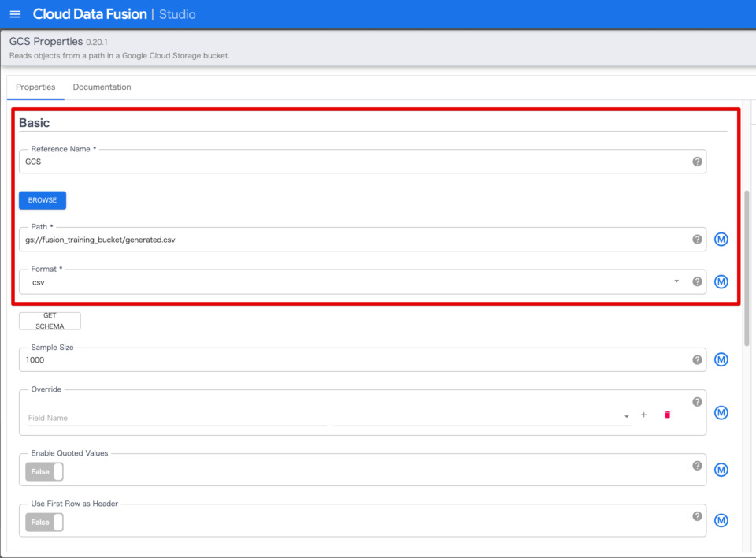This screenshot has height=558, width=756.
Task: Enable the Quoted Values toggle
Action: [x=44, y=471]
